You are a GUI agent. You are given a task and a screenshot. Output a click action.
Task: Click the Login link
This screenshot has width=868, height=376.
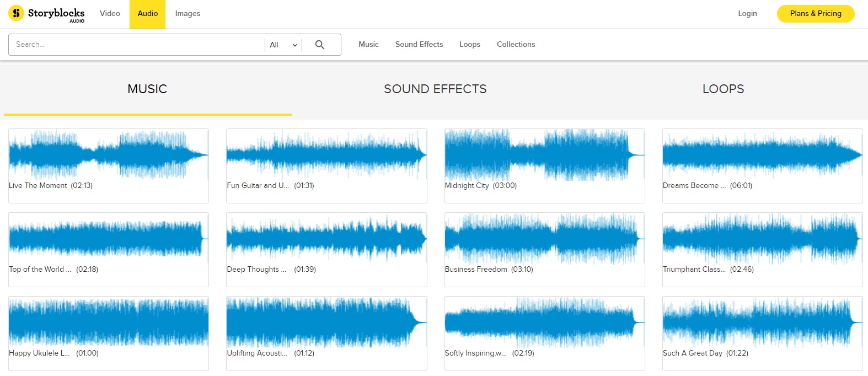(x=747, y=14)
